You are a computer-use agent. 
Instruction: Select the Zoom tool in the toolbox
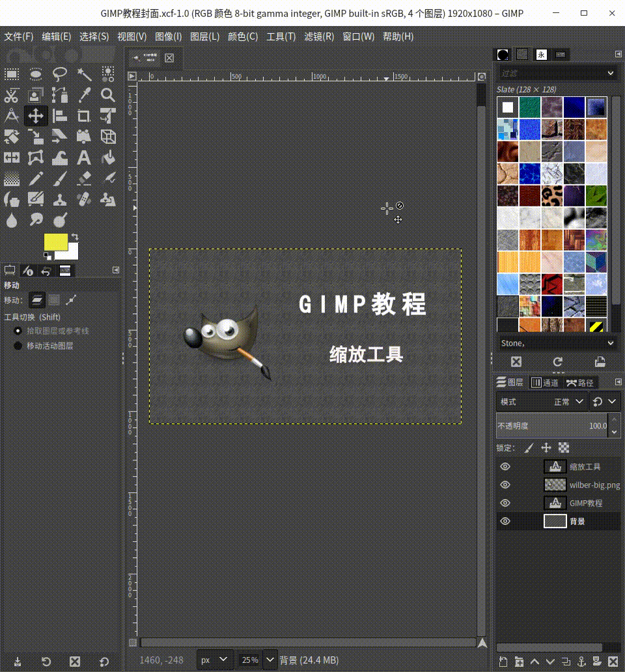[108, 95]
